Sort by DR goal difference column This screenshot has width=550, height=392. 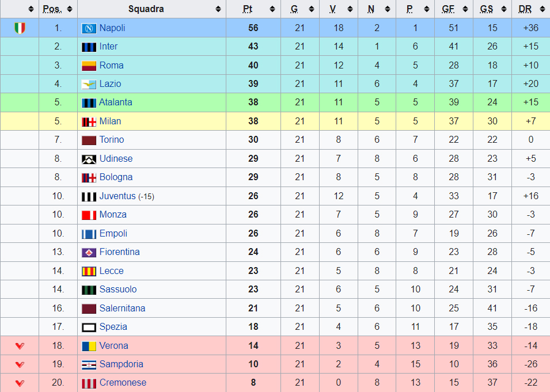(x=541, y=9)
